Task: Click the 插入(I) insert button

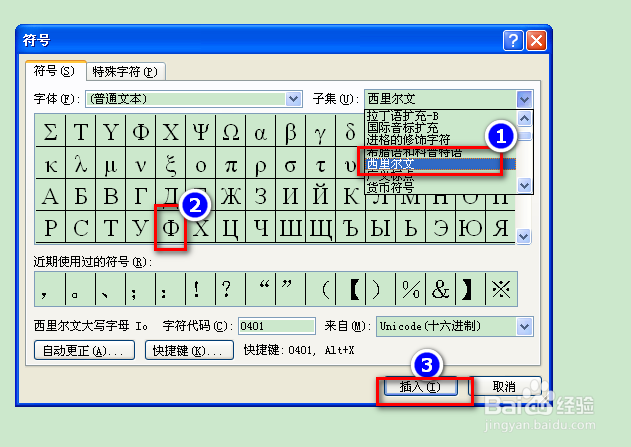Action: tap(421, 387)
